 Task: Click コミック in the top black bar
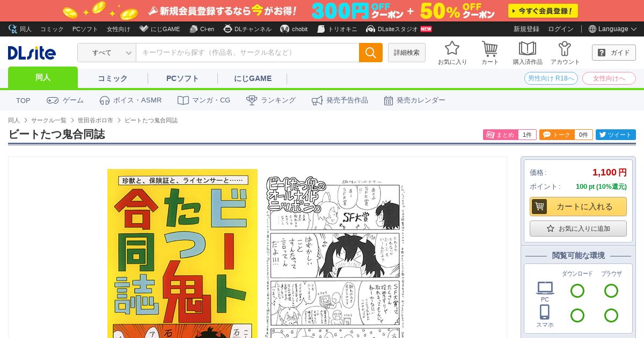52,29
